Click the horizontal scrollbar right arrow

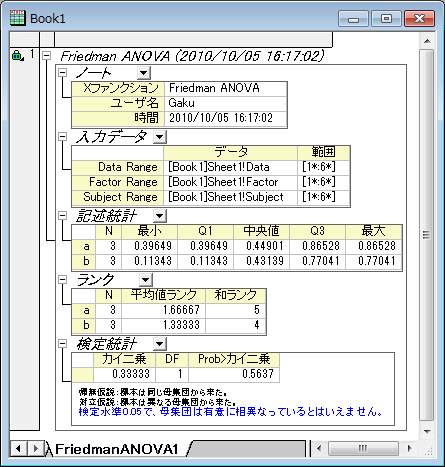pos(409,448)
